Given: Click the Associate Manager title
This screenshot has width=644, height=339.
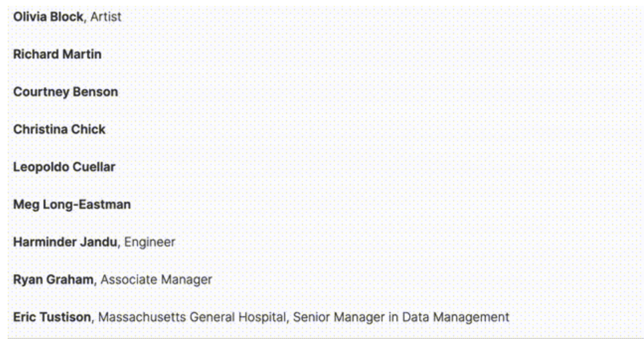Looking at the screenshot, I should coord(156,280).
